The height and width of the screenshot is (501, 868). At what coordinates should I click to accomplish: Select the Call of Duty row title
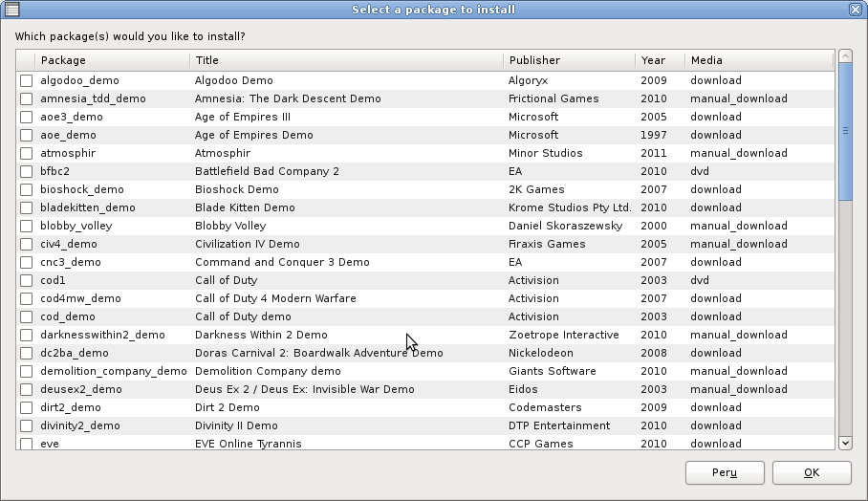coord(226,281)
